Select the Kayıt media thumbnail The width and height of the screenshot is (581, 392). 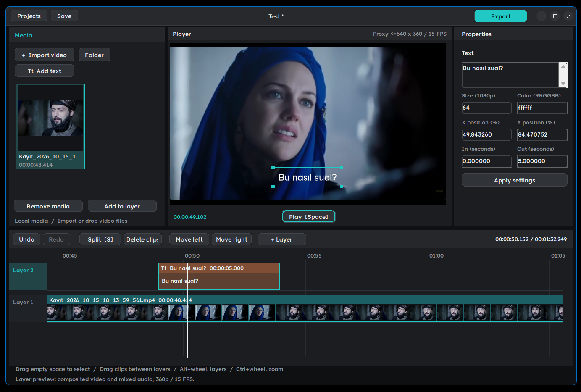50,126
